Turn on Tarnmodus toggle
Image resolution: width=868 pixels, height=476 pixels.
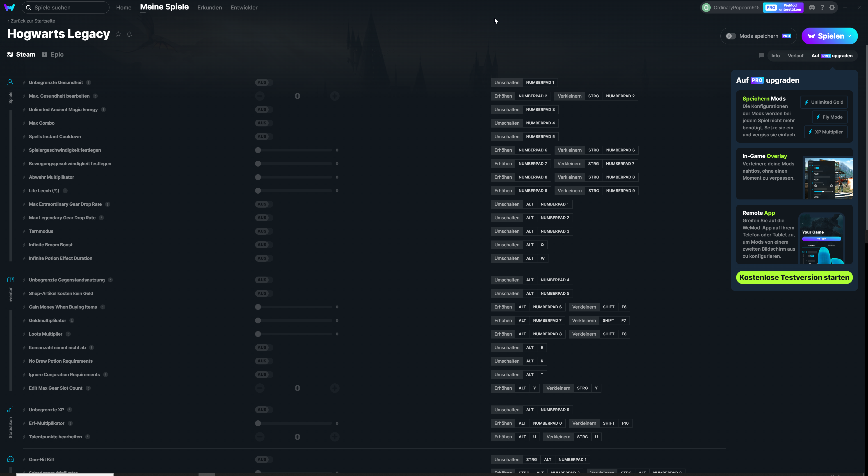[264, 231]
